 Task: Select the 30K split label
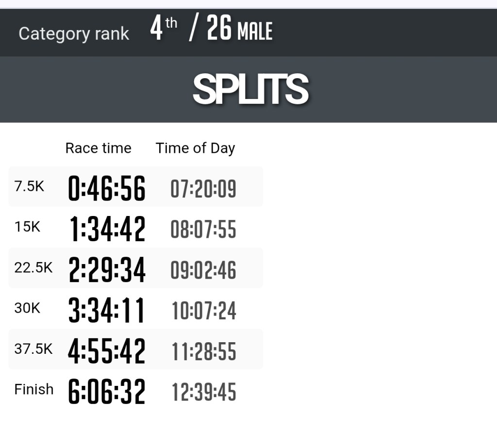pos(27,308)
